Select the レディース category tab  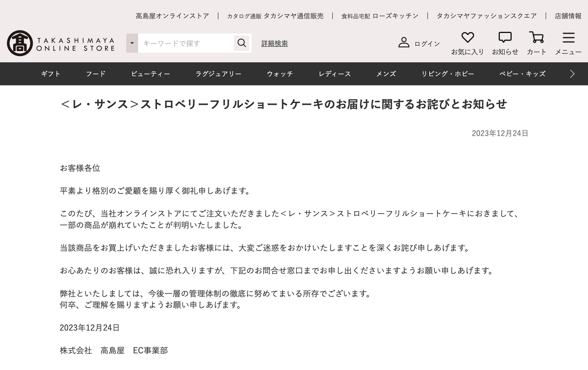(x=335, y=74)
